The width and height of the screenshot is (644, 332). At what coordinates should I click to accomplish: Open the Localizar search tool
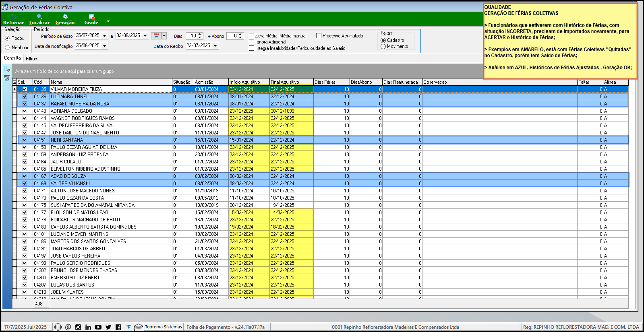point(39,19)
